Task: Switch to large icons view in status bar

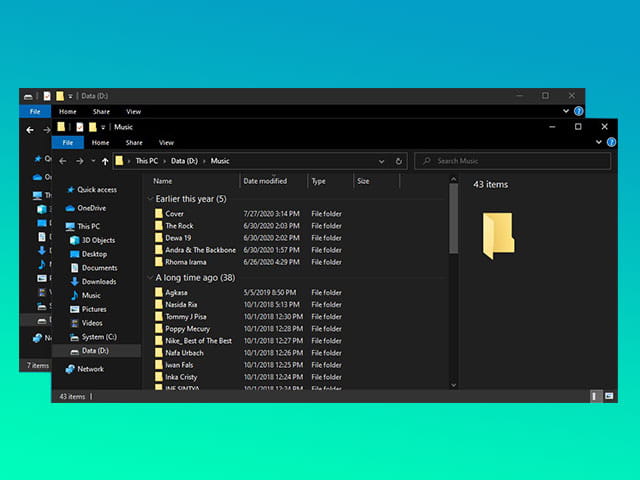Action: (x=607, y=397)
